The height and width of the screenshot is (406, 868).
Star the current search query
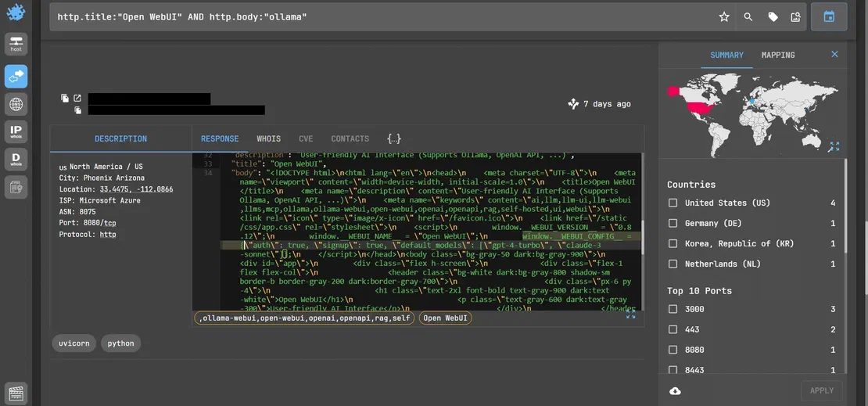tap(723, 16)
